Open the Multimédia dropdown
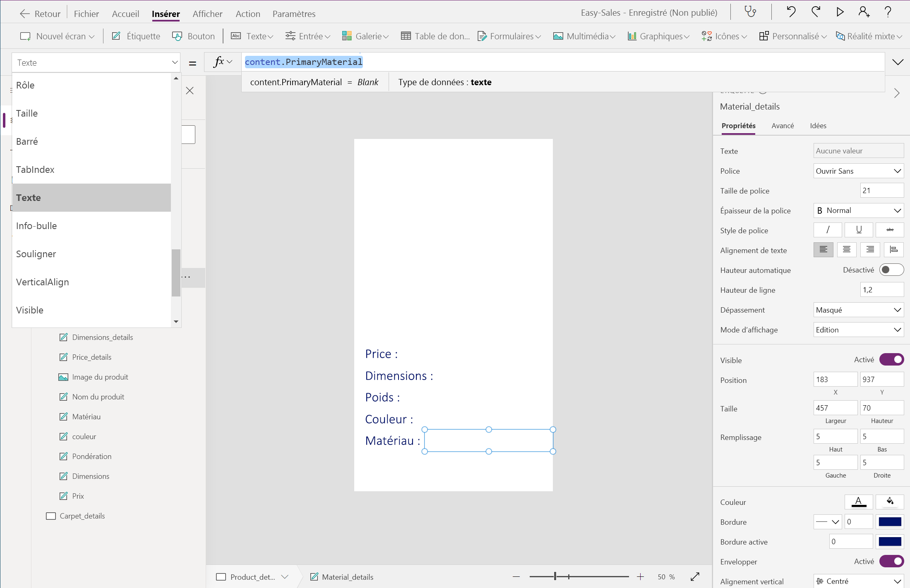This screenshot has width=910, height=588. point(584,36)
